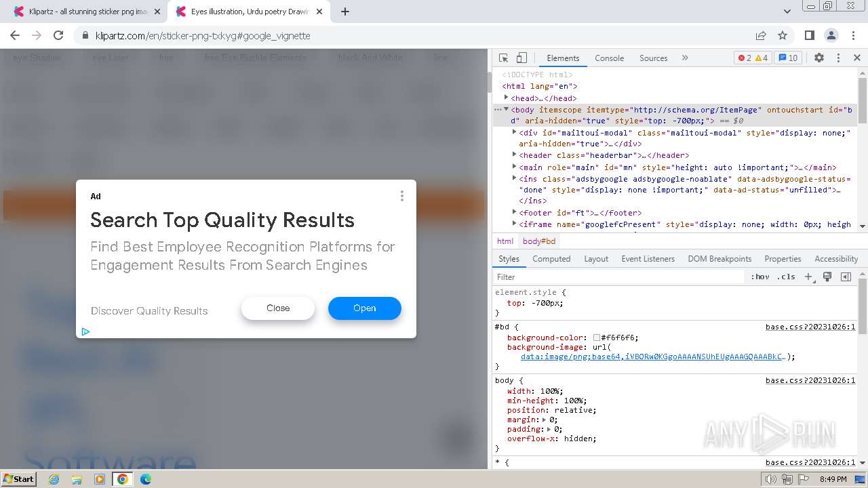The height and width of the screenshot is (488, 868).
Task: Collapse the body element node
Action: [x=506, y=109]
